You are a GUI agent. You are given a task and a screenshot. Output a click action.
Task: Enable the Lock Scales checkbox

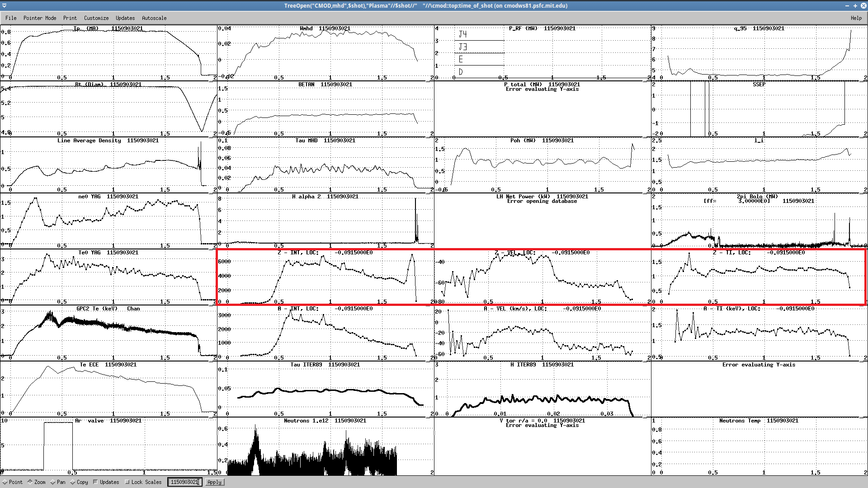click(x=127, y=482)
